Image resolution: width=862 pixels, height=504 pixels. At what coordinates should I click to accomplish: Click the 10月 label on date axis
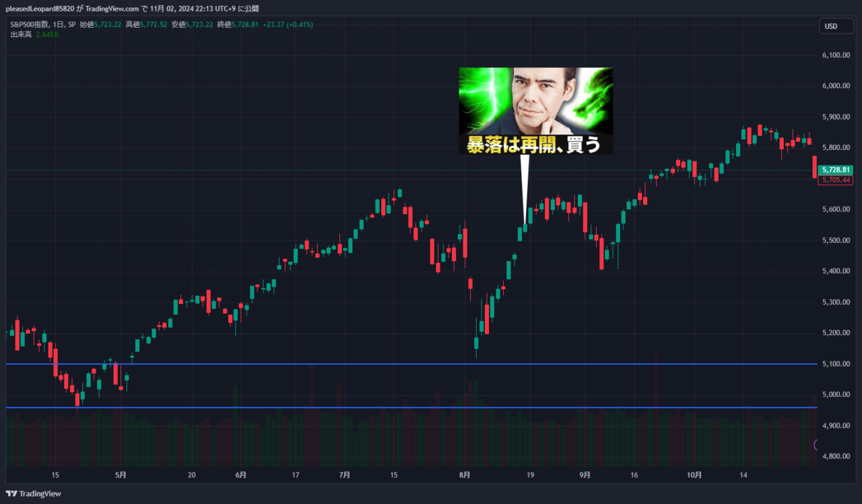(x=694, y=474)
